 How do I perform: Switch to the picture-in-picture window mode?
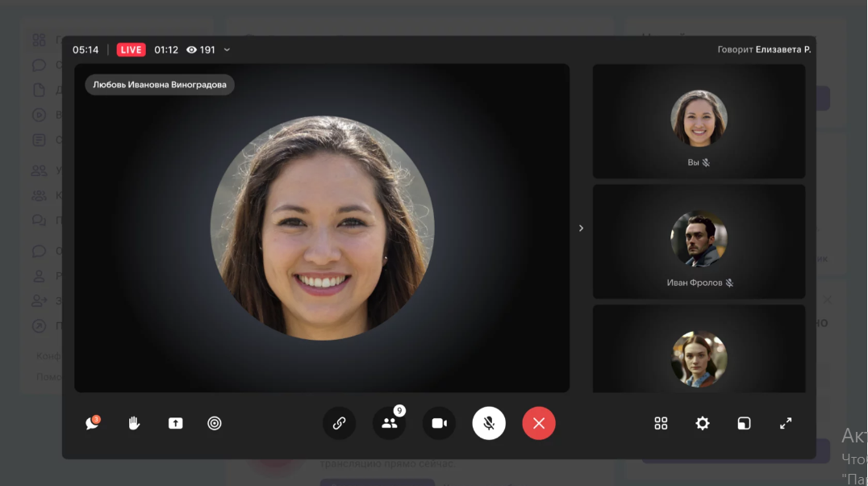coord(744,423)
